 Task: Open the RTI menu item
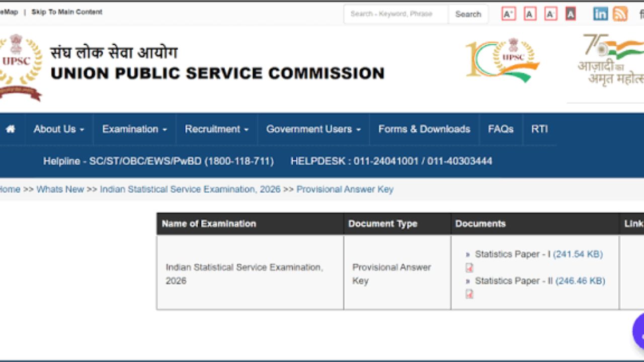539,129
